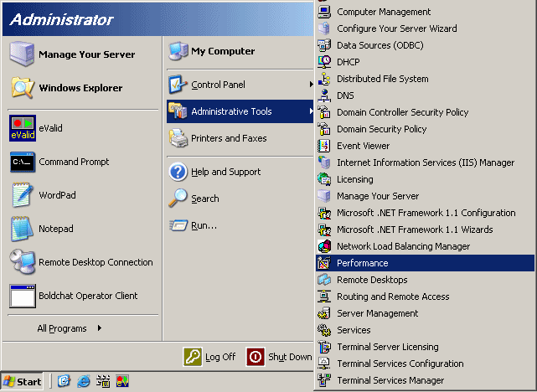Click the Notepad icon

click(22, 229)
